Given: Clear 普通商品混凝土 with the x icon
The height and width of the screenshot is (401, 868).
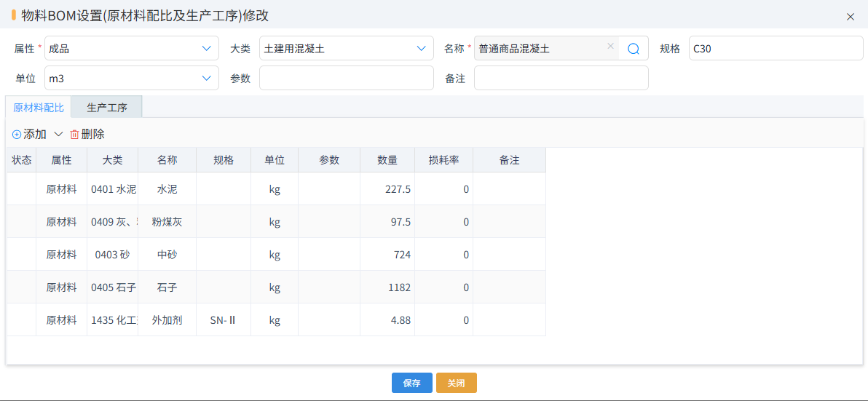Looking at the screenshot, I should click(611, 47).
